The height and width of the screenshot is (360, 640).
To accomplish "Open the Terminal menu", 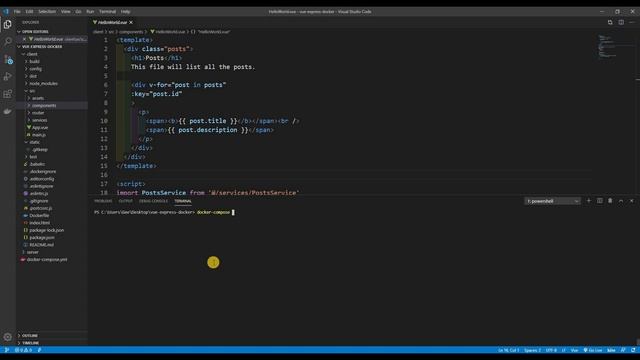I will click(107, 11).
